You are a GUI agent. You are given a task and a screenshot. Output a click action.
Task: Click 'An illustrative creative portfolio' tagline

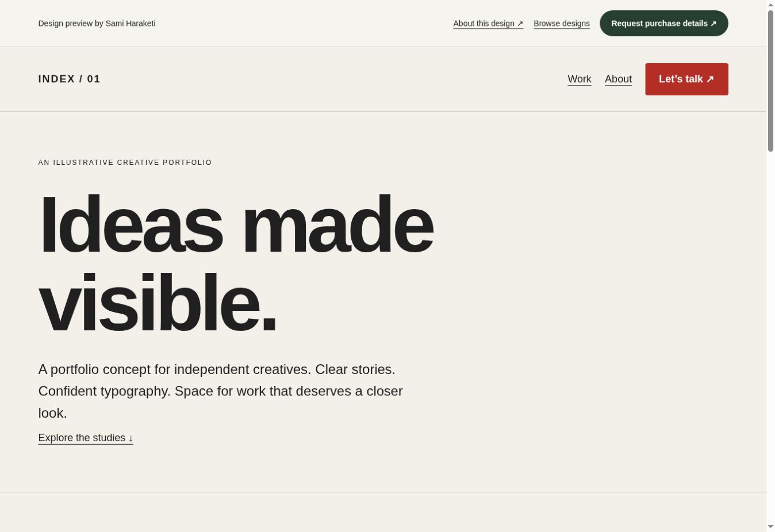click(x=125, y=163)
